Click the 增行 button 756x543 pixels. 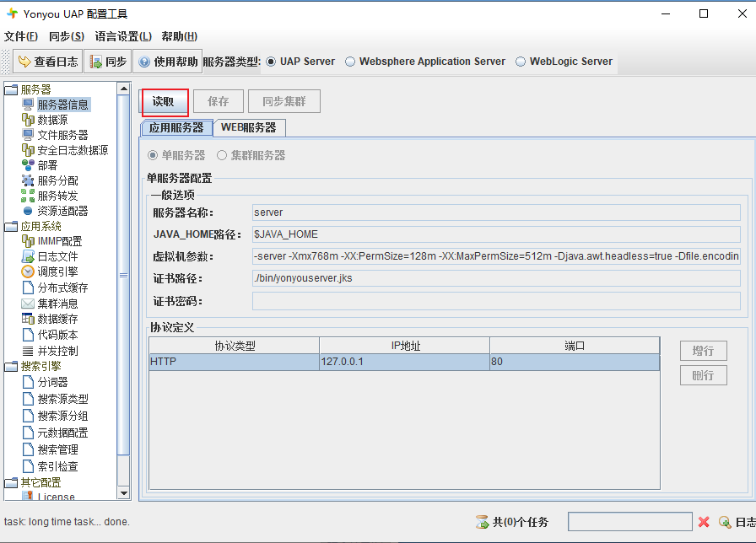704,351
